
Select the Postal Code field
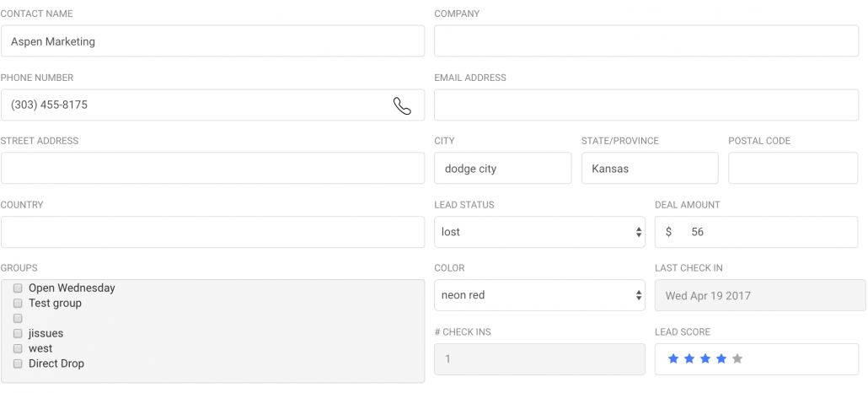click(x=792, y=169)
